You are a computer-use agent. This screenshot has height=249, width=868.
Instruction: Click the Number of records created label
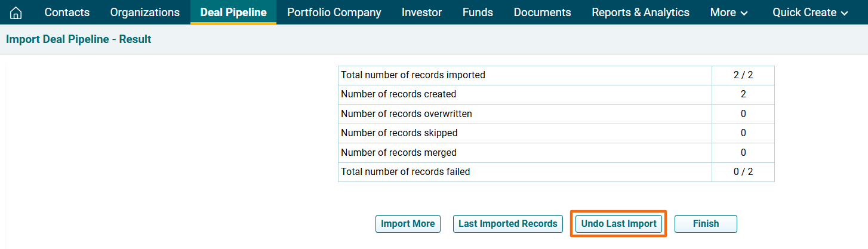pos(398,94)
